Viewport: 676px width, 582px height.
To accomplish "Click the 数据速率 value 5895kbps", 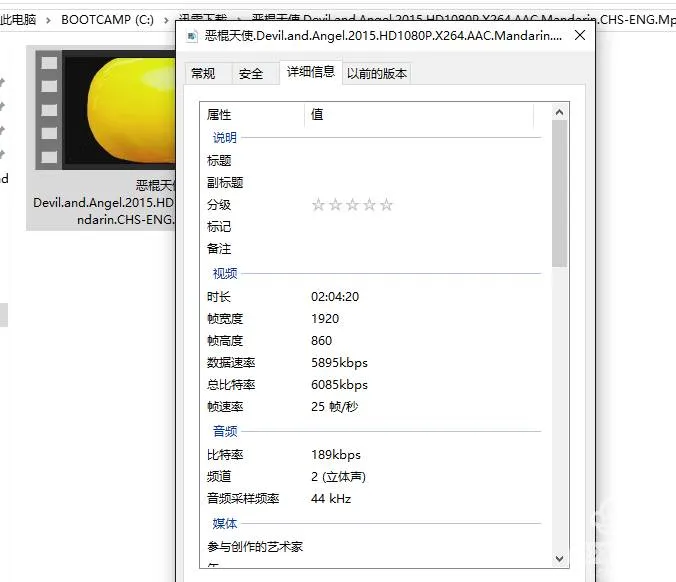I will (339, 363).
